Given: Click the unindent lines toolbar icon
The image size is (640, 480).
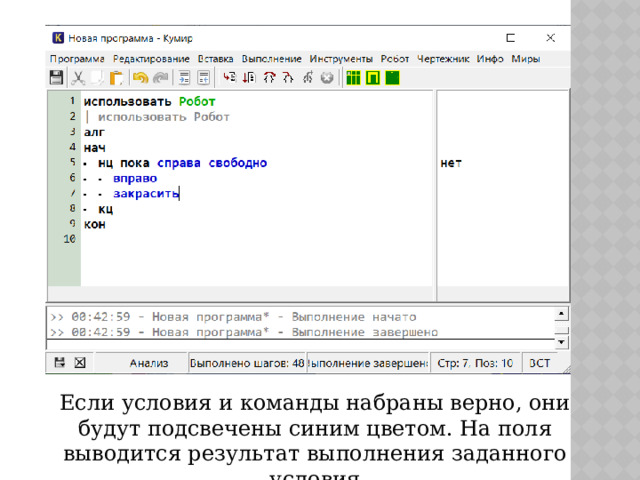Looking at the screenshot, I should (203, 78).
